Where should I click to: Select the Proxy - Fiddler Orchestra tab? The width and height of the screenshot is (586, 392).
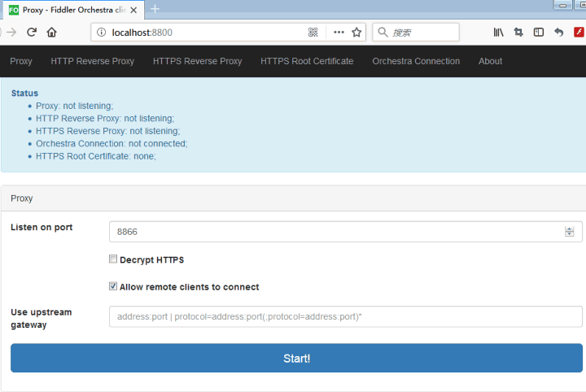pos(74,10)
